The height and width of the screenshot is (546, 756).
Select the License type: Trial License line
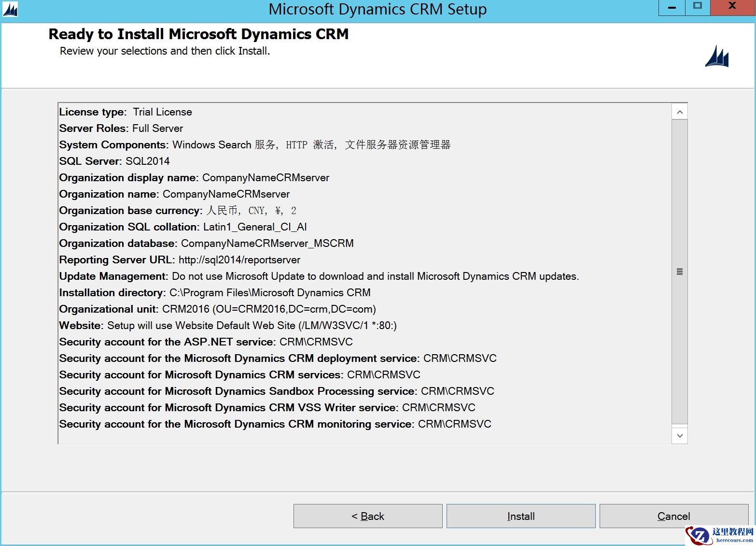(126, 112)
